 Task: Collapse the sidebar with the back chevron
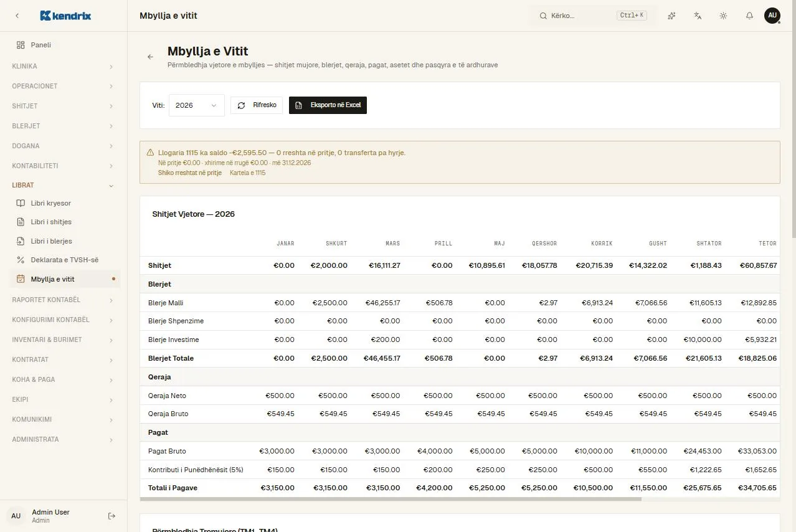click(x=17, y=16)
